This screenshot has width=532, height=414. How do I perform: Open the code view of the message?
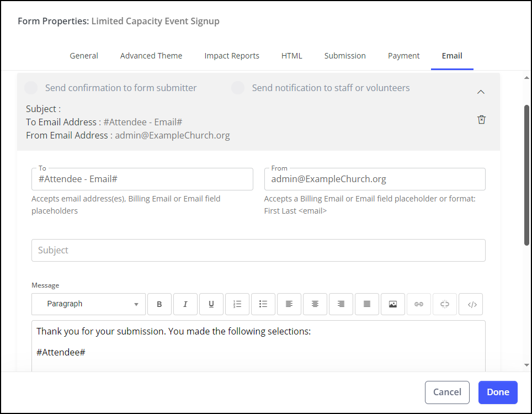[x=470, y=304]
